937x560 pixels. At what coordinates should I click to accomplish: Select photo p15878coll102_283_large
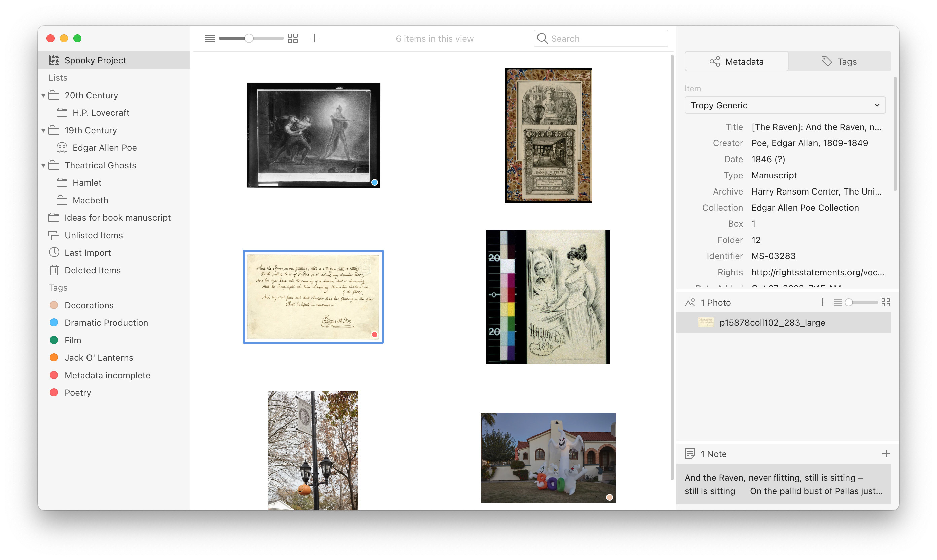pos(784,323)
